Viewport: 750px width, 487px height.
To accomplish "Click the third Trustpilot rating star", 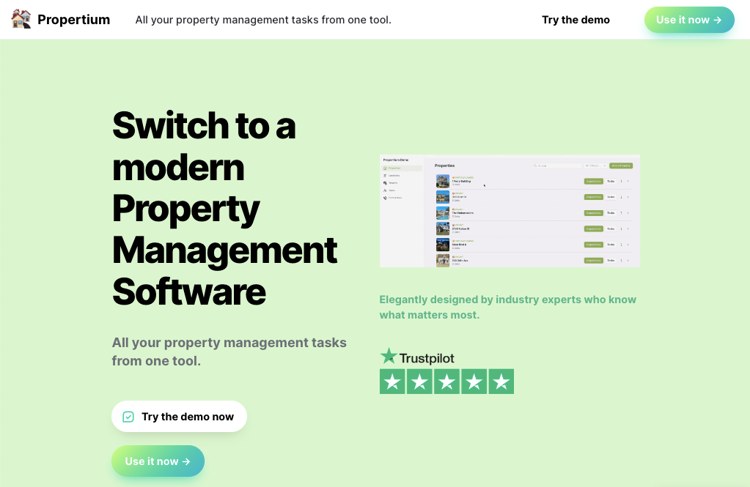I will 447,381.
